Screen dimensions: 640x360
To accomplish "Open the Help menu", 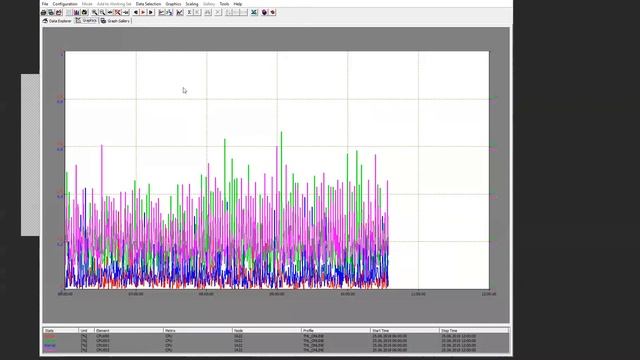I will point(238,4).
